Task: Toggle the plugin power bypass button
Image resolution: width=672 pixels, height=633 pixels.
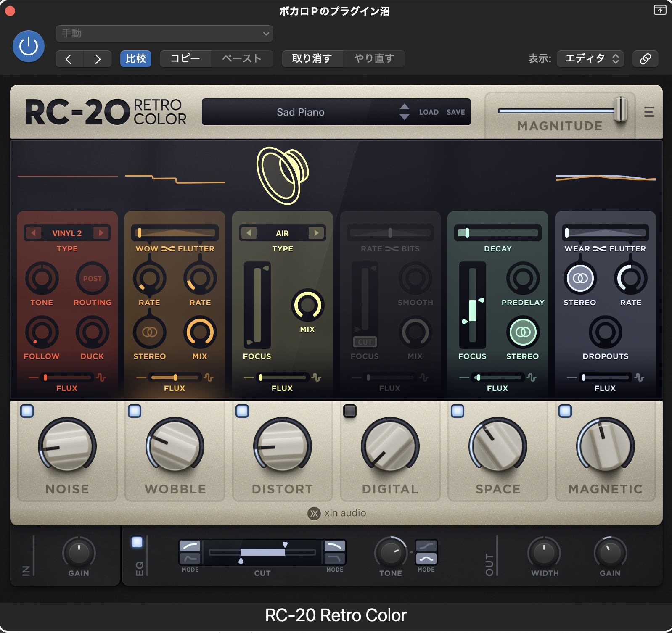Action: point(29,46)
